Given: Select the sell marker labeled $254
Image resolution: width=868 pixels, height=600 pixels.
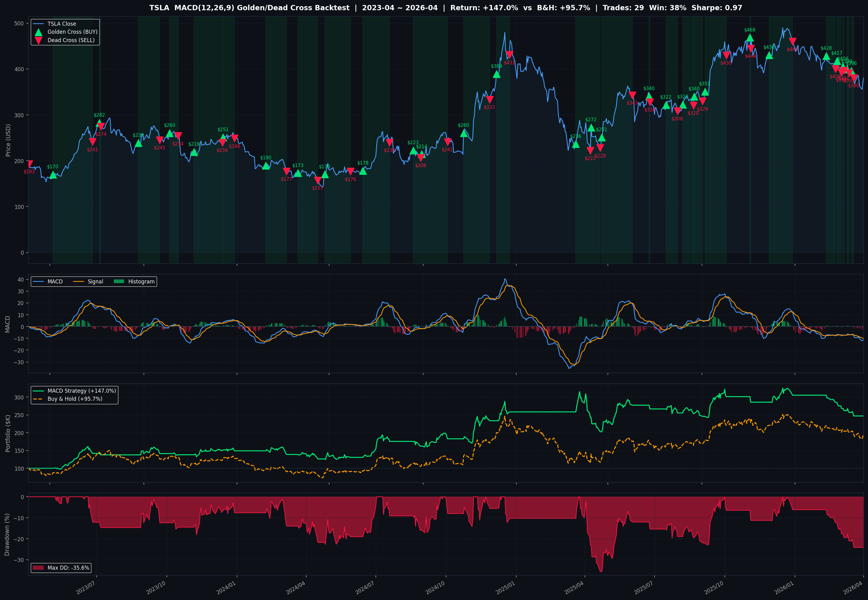Looking at the screenshot, I should coord(178,136).
